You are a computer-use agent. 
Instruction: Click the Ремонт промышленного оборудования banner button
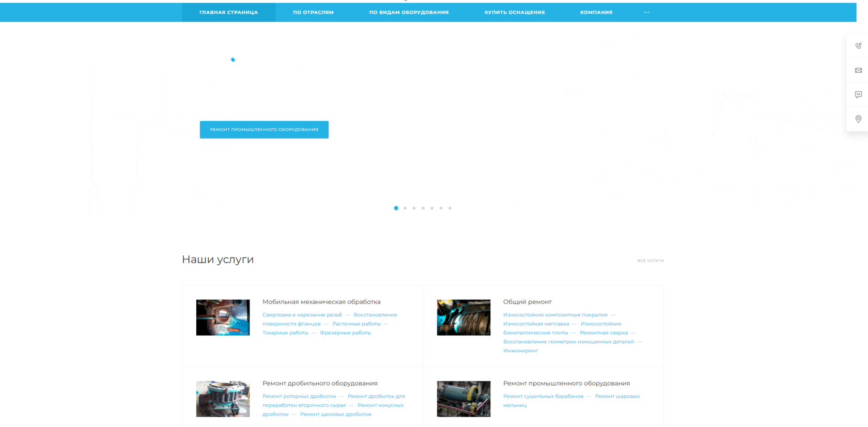(x=264, y=130)
